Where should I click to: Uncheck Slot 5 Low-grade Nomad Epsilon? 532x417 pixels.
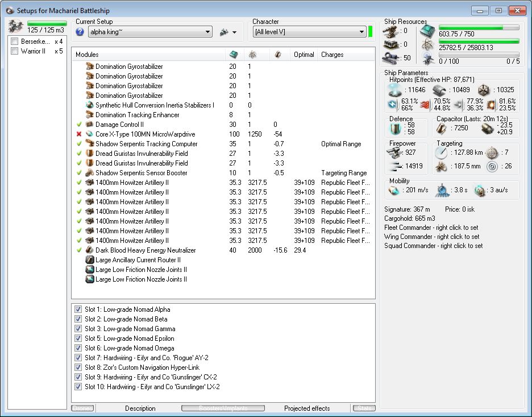point(78,338)
